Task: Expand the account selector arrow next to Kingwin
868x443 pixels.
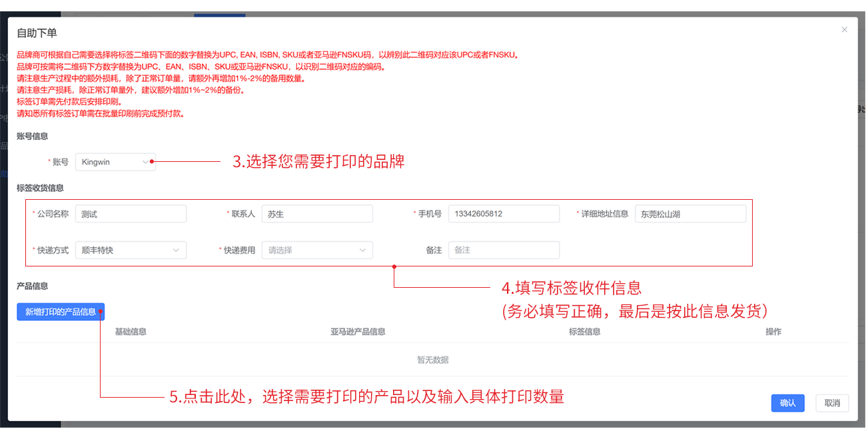Action: click(x=146, y=161)
